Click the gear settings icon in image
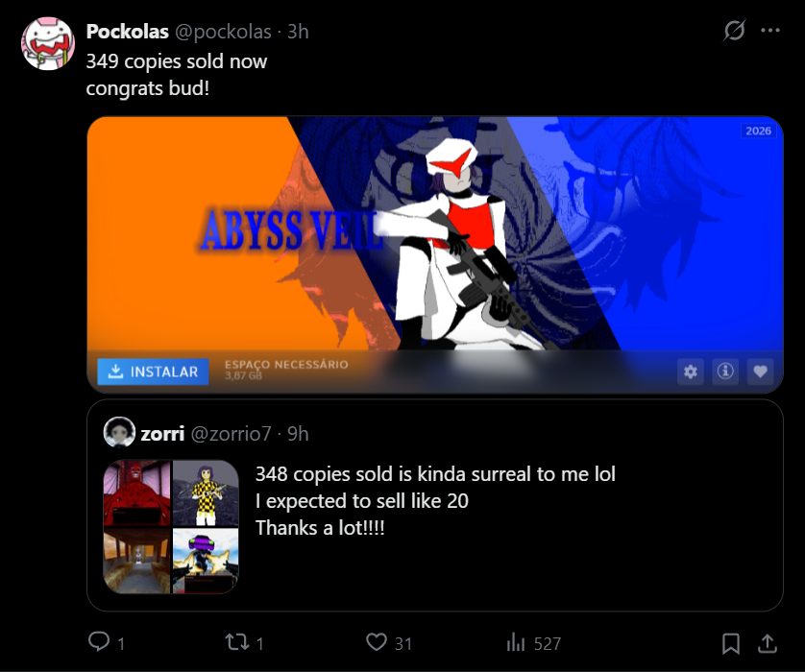This screenshot has height=672, width=805. tap(691, 372)
